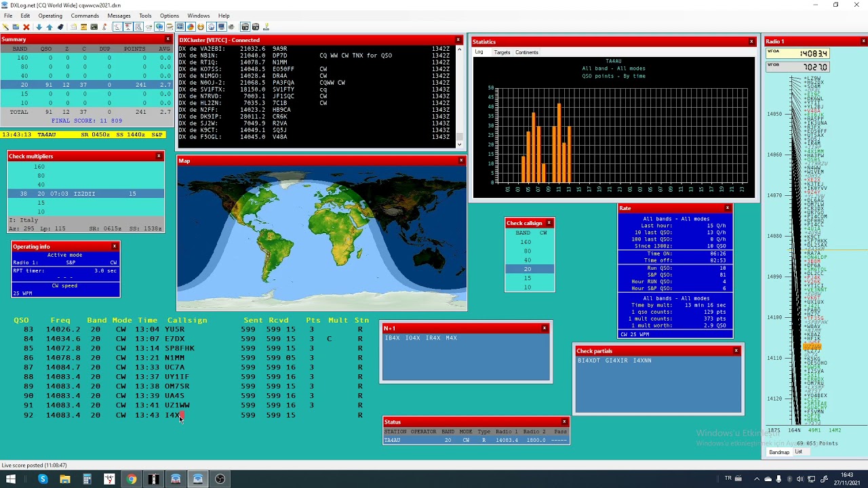The height and width of the screenshot is (488, 868).
Task: Click DX spot PA3FQA in DXCluster
Action: tap(314, 83)
